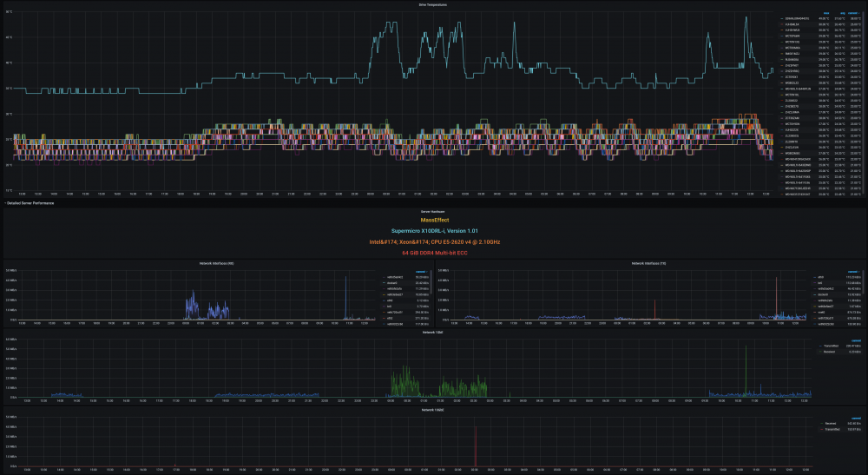The width and height of the screenshot is (868, 475).
Task: Sort Drive Temperatures legend by avg column
Action: [x=843, y=13]
